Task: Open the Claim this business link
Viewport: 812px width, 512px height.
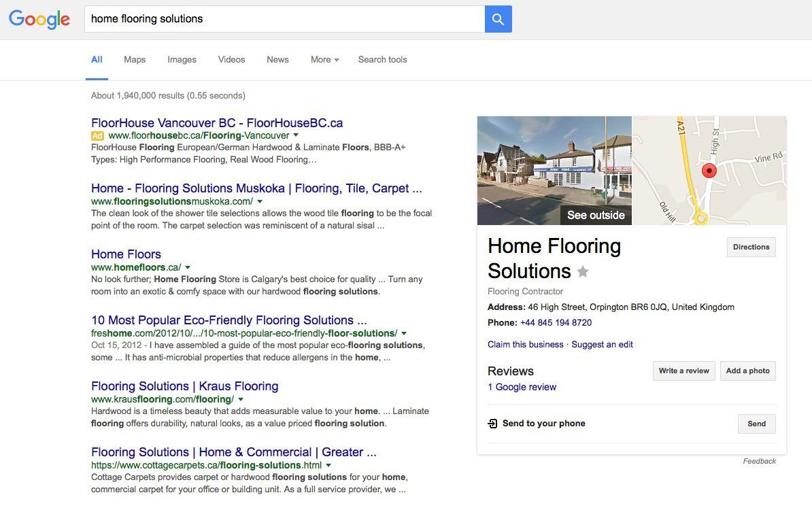Action: tap(525, 344)
